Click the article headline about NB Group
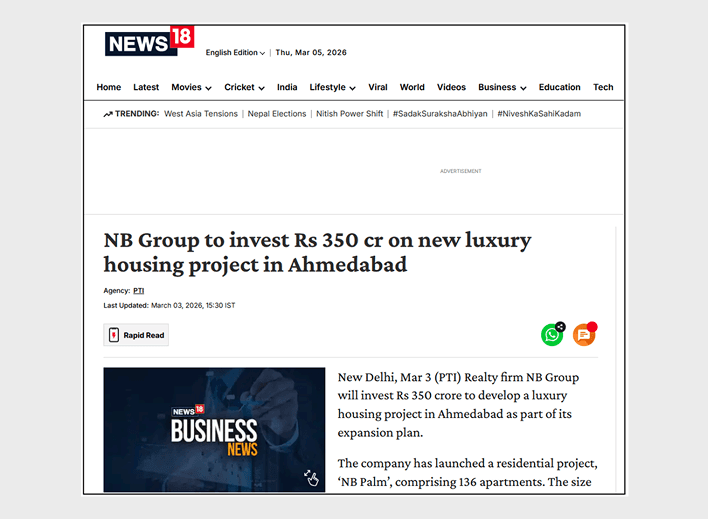Viewport: 708px width, 519px height. point(317,252)
